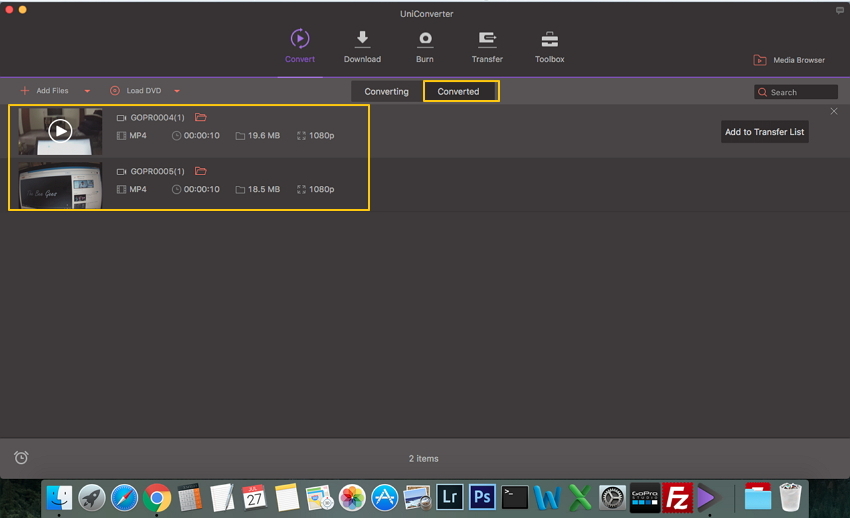The width and height of the screenshot is (850, 518).
Task: Open UniConverter purple play icon in Dock
Action: point(707,497)
